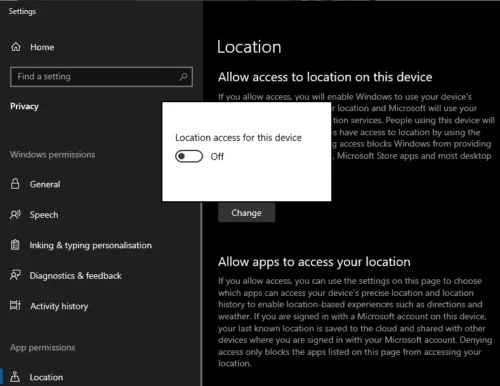This screenshot has width=500, height=386.
Task: Click the Off label beside the toggle
Action: click(217, 156)
